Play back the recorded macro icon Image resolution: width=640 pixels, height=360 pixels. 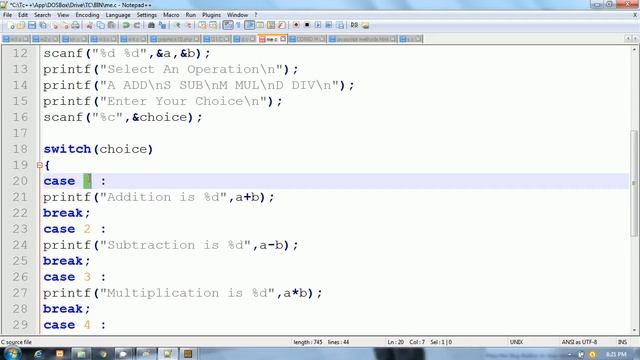pyautogui.click(x=318, y=25)
